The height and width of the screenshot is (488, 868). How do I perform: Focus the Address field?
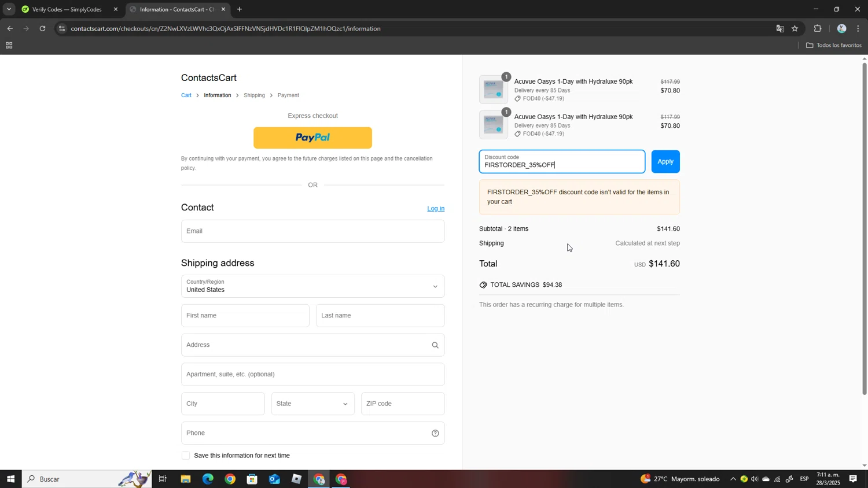point(312,345)
